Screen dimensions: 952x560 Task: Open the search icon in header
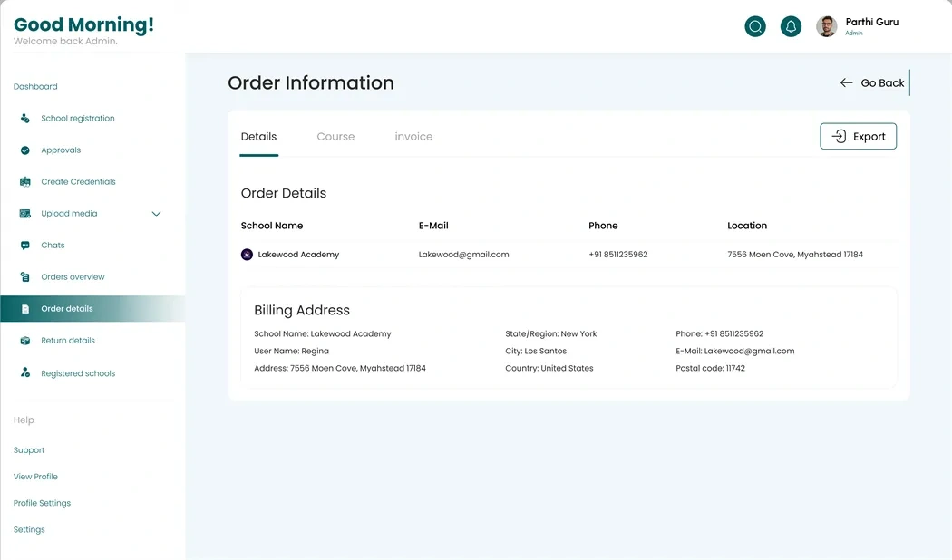755,26
